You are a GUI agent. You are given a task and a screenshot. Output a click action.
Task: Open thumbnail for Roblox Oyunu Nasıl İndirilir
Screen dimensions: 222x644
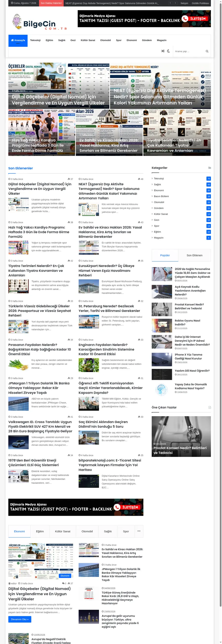tap(162, 325)
